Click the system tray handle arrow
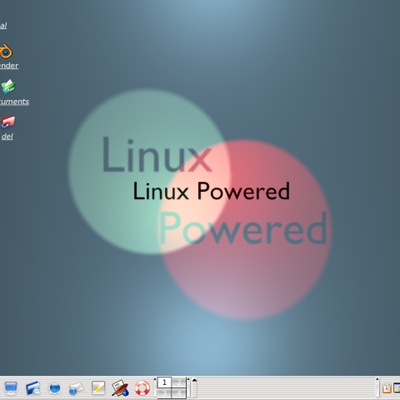 click(x=377, y=380)
